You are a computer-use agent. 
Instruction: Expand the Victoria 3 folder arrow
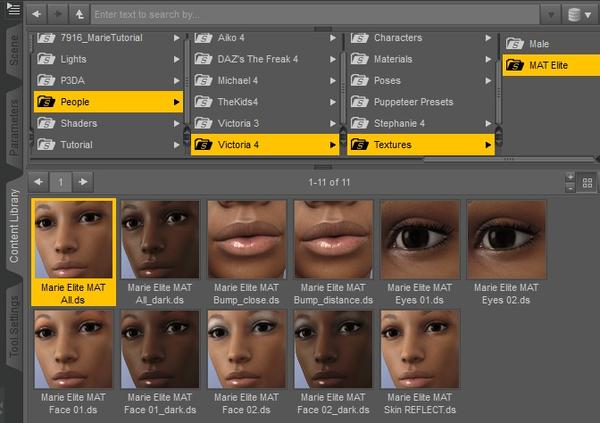tap(333, 123)
